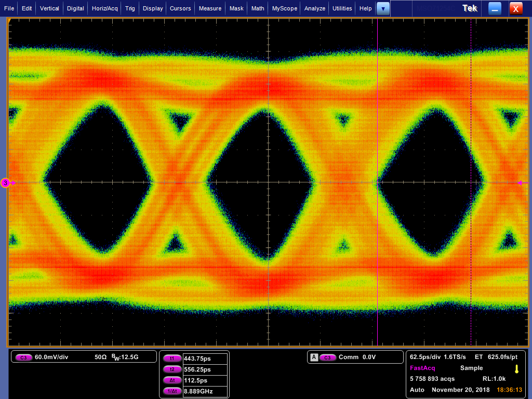Viewport: 532px width, 399px height.
Task: Open the Cursors menu
Action: coord(180,8)
